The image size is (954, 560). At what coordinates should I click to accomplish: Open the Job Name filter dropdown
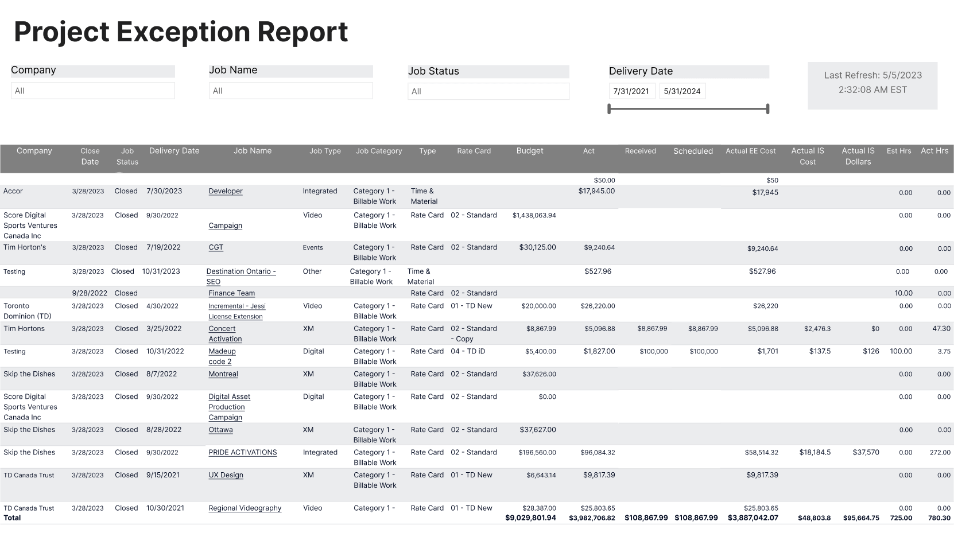tap(290, 90)
